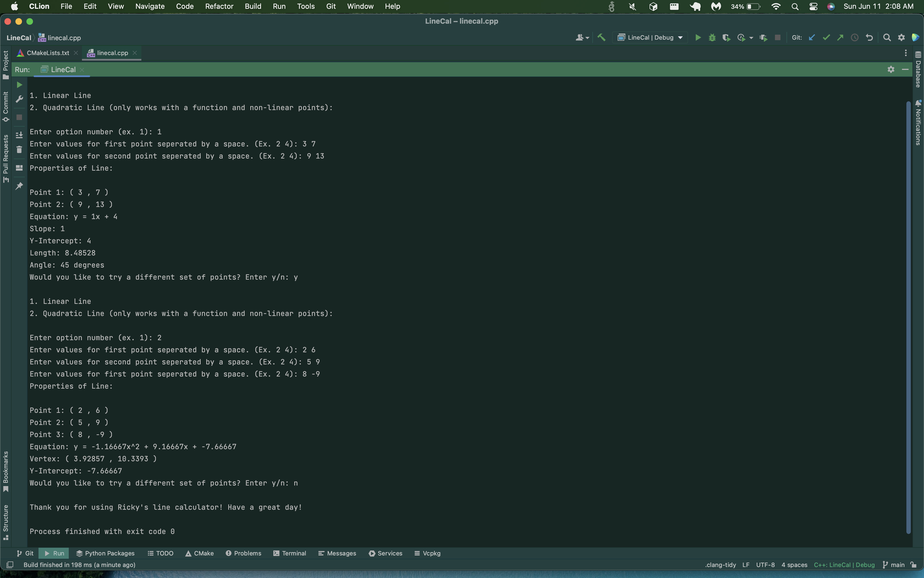Viewport: 924px width, 578px height.
Task: Show Git history clock icon
Action: 855,37
